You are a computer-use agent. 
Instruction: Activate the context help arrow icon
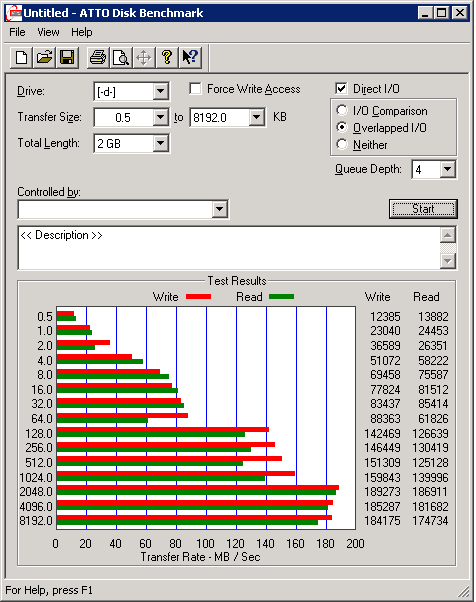point(190,58)
